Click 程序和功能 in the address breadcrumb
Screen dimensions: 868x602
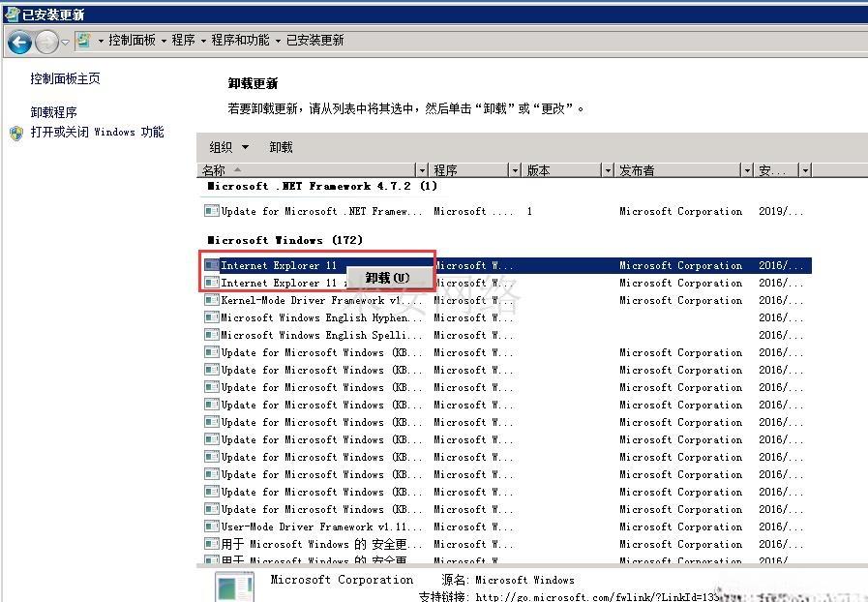pos(240,40)
